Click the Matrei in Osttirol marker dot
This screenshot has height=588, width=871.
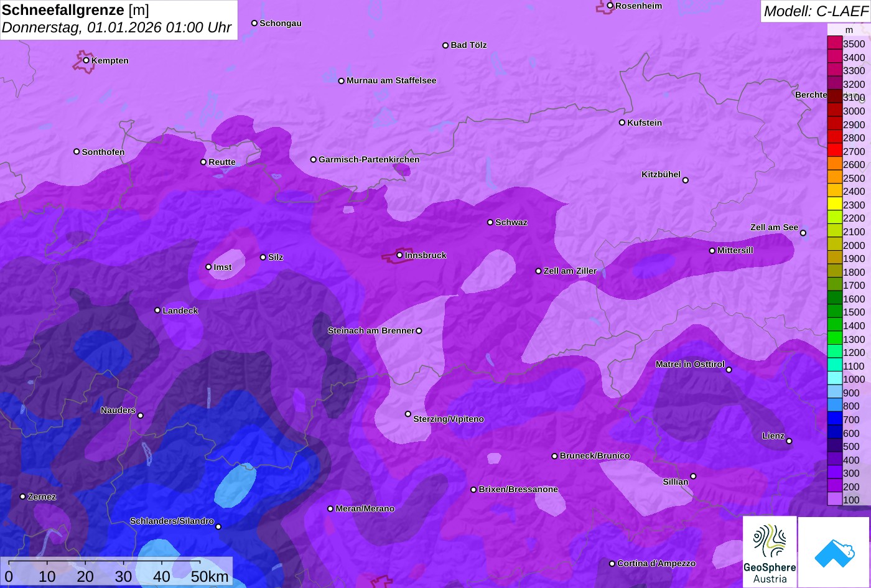[x=729, y=370]
